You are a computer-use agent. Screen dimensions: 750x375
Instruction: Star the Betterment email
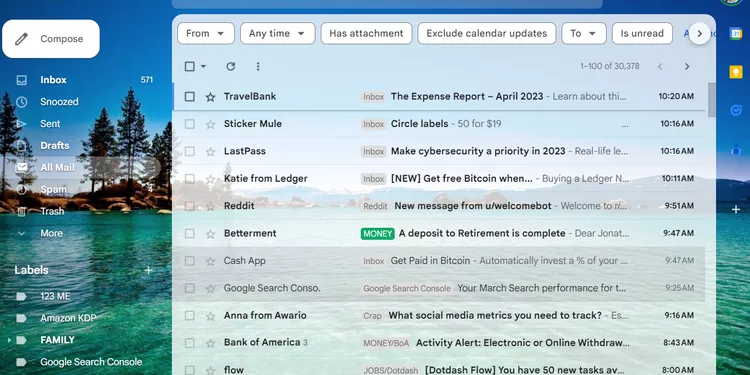tap(210, 234)
